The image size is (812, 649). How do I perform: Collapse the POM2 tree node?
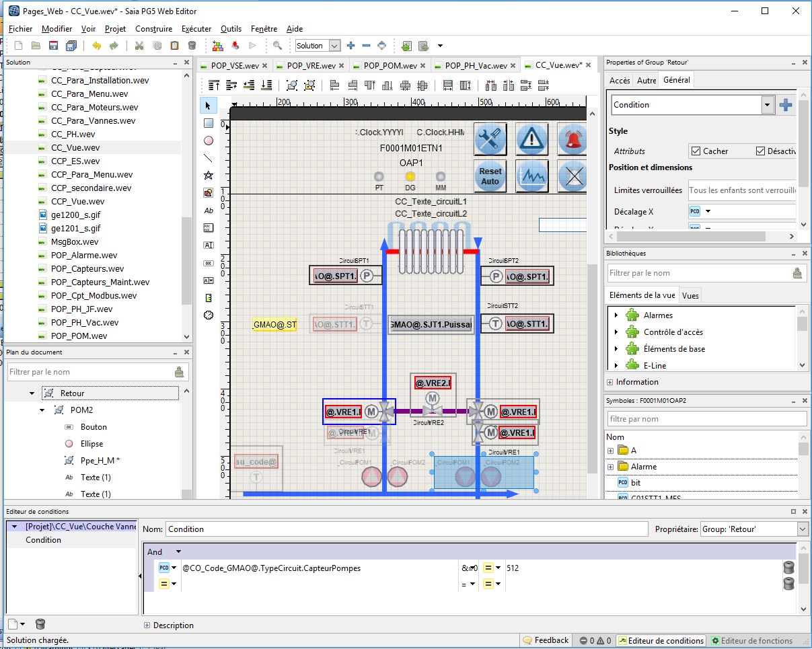pyautogui.click(x=42, y=410)
